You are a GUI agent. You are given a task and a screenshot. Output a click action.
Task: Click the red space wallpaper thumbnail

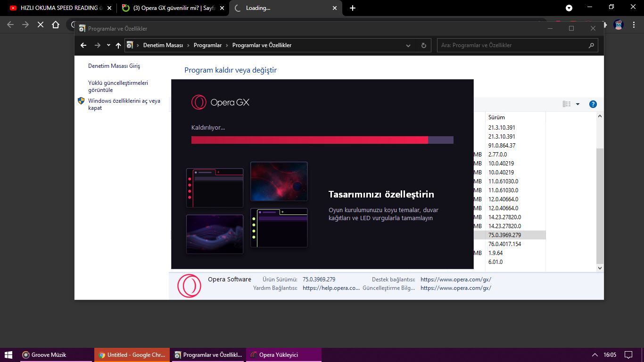click(279, 182)
